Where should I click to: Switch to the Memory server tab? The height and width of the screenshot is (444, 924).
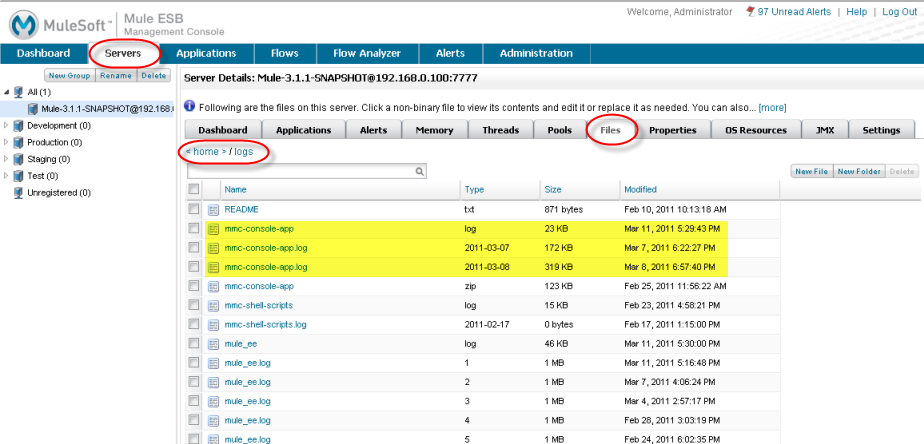tap(434, 130)
